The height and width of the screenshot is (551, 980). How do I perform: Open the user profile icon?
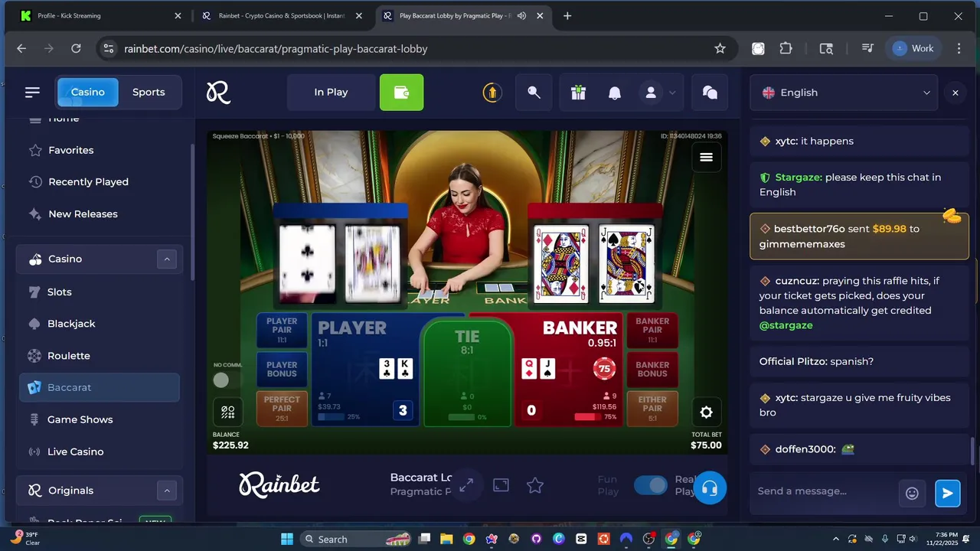pyautogui.click(x=651, y=93)
